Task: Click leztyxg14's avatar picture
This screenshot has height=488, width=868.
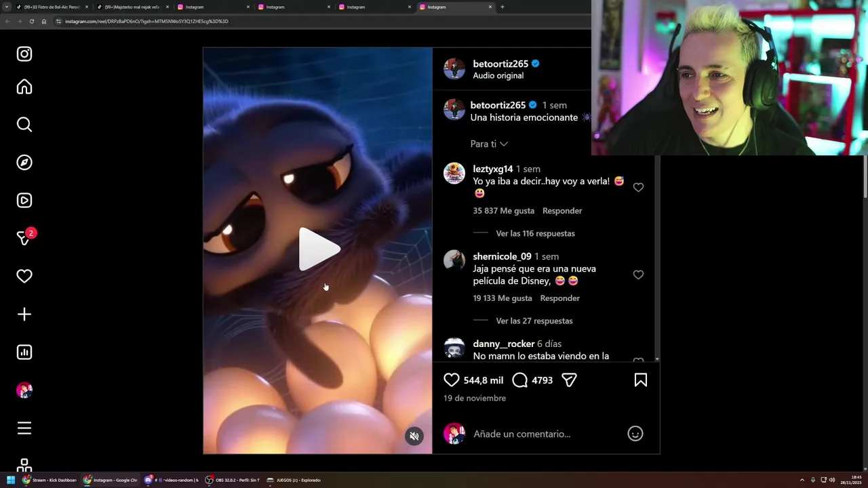Action: click(454, 174)
